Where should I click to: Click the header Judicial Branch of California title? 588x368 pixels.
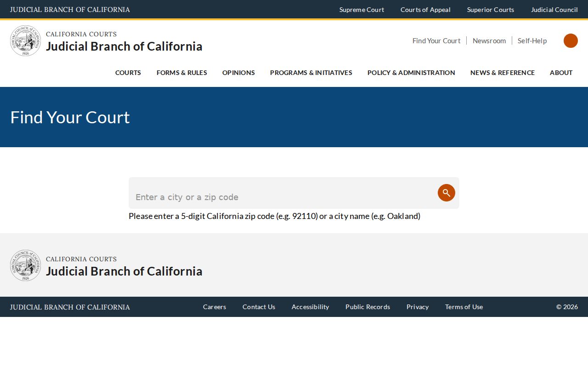pyautogui.click(x=124, y=46)
